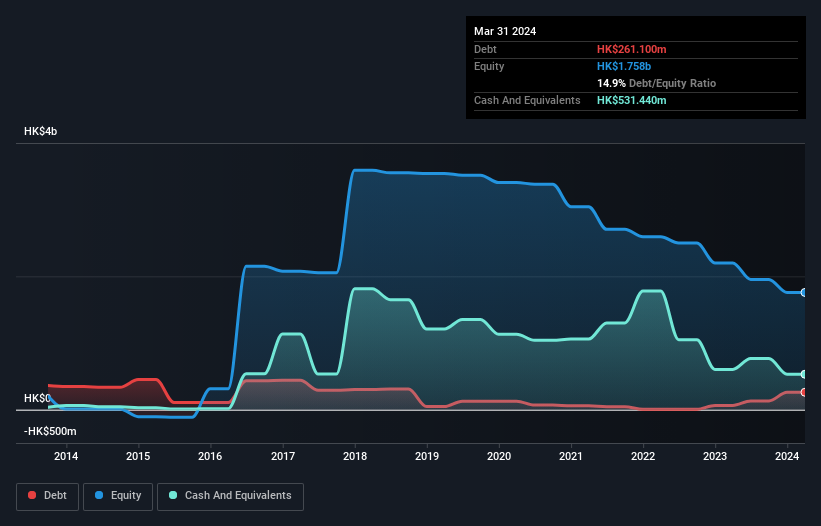Click the 2020 x-axis label
The width and height of the screenshot is (821, 526).
click(499, 456)
